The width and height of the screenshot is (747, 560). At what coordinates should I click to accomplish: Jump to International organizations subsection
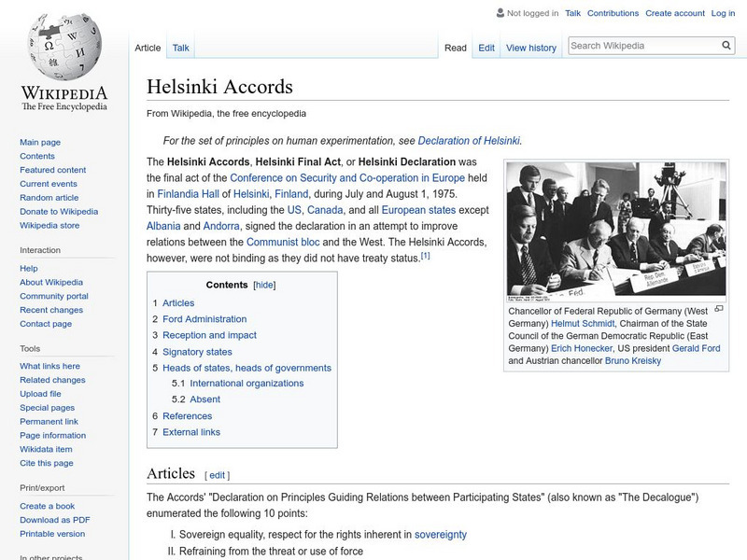[247, 384]
